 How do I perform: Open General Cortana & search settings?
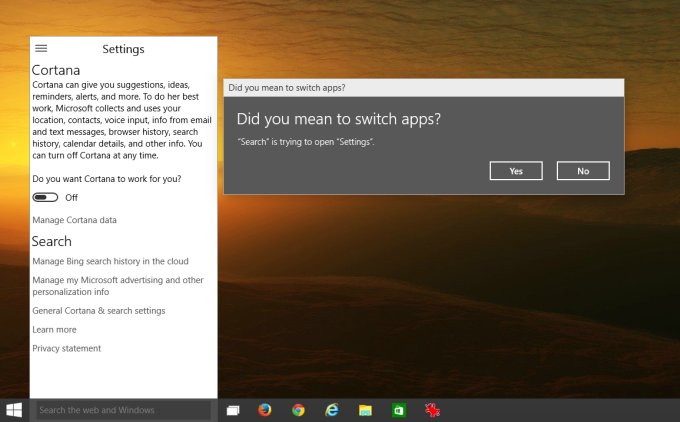pos(98,311)
